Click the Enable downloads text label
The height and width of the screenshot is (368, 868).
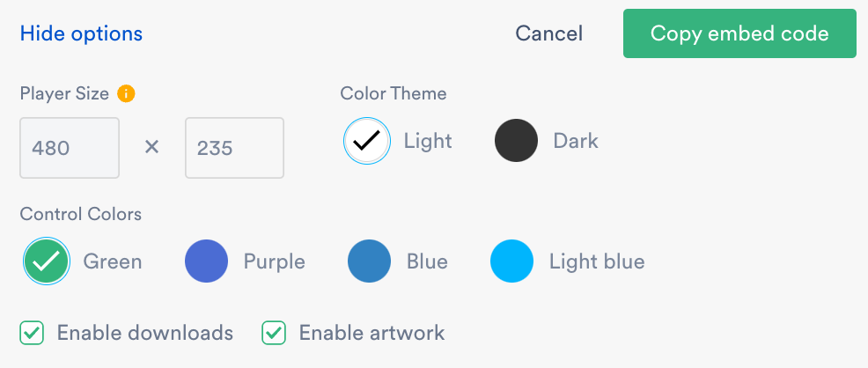pos(145,333)
